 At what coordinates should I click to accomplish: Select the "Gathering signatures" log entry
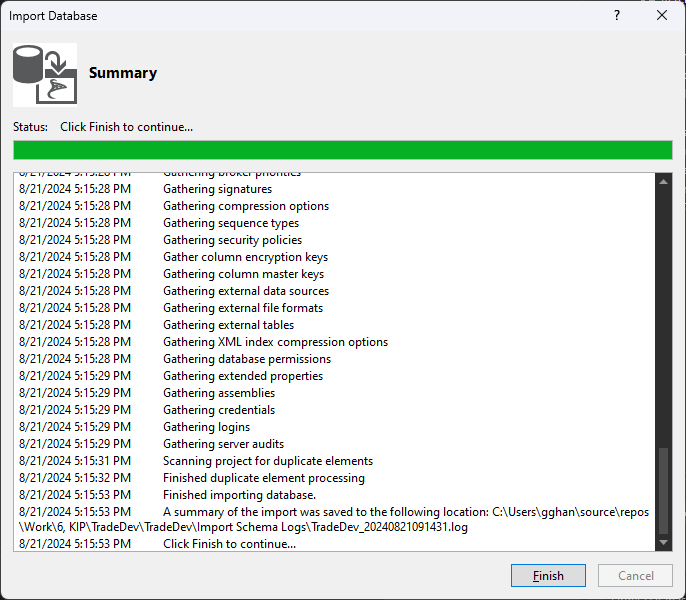[217, 189]
